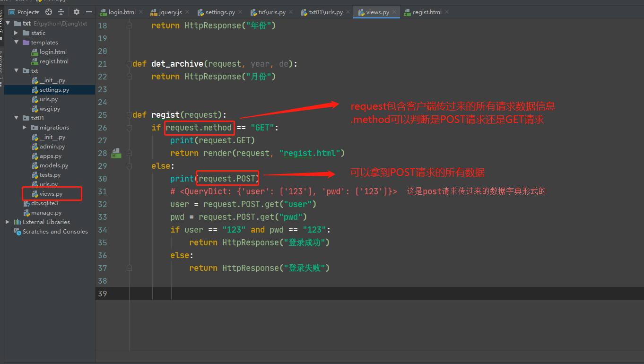Screen dimensions: 644x364
Task: Click the regist.html gutter icon on line 28
Action: [116, 153]
